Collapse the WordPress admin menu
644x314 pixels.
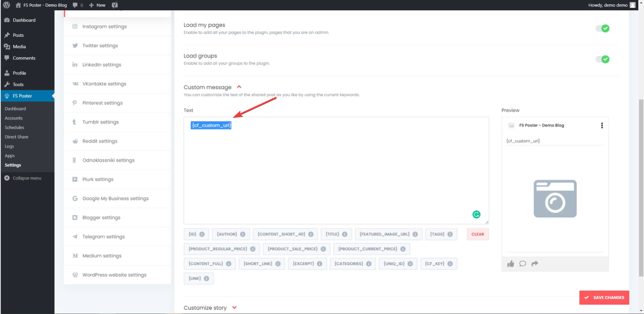tap(27, 178)
